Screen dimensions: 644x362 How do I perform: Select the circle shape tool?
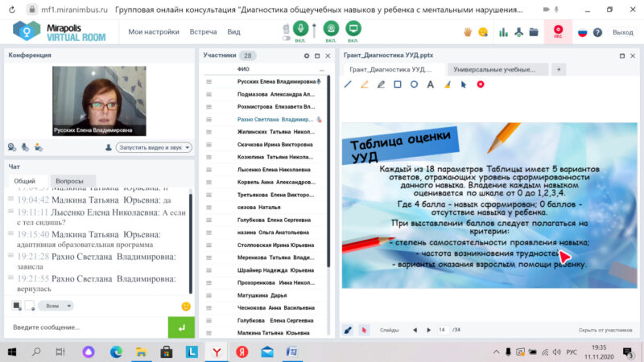pos(414,84)
